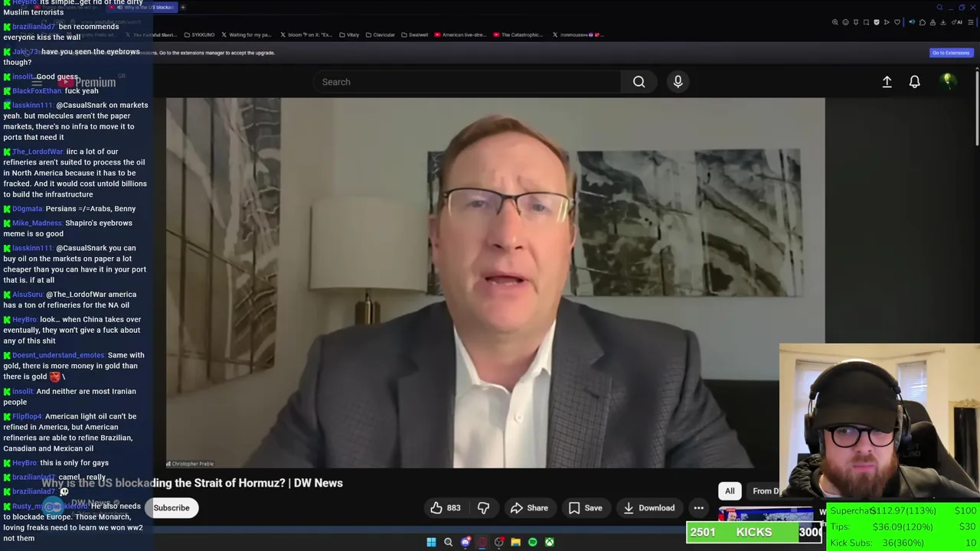980x551 pixels.
Task: Open Spotify from the taskbar
Action: [532, 542]
